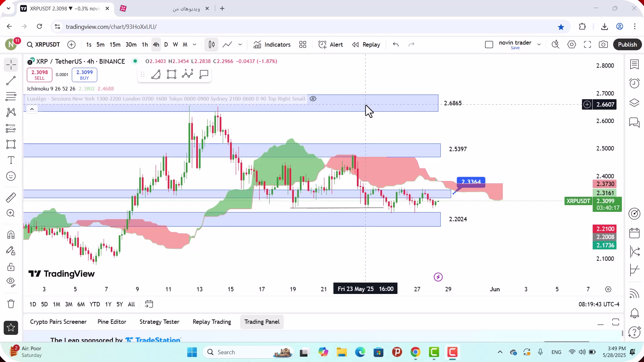
Task: Open go to date calendar icon
Action: [x=149, y=304]
